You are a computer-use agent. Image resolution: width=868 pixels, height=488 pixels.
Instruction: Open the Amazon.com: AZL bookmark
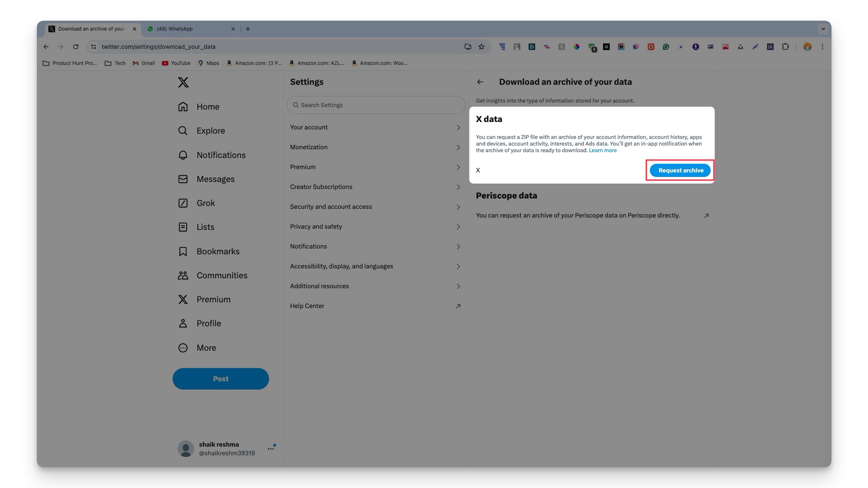click(x=317, y=63)
